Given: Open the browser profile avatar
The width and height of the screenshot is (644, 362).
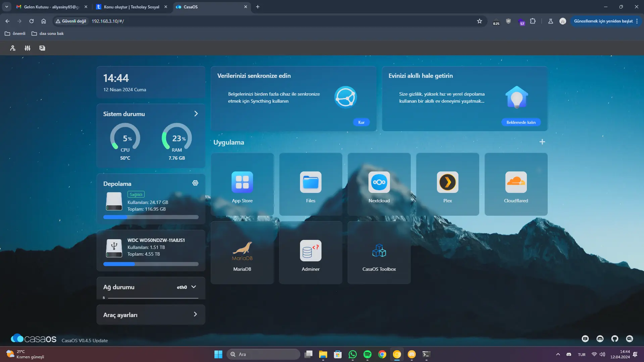Looking at the screenshot, I should coord(563,21).
